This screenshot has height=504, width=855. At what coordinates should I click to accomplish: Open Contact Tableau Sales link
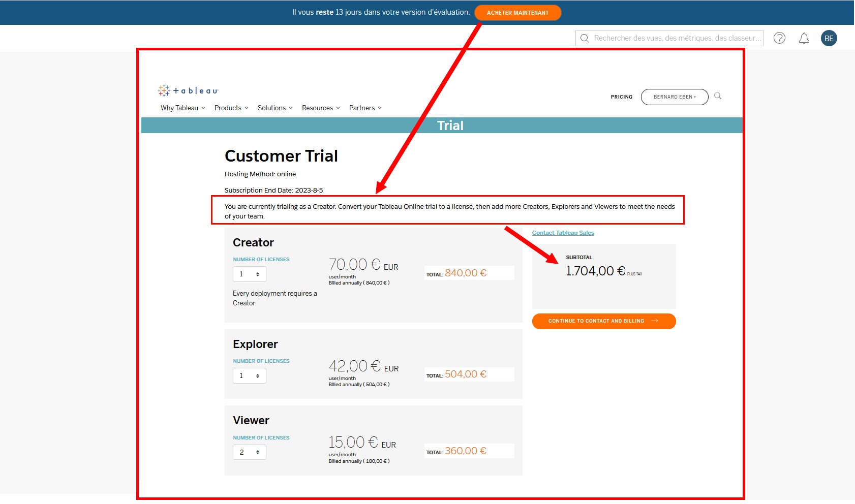pyautogui.click(x=563, y=233)
